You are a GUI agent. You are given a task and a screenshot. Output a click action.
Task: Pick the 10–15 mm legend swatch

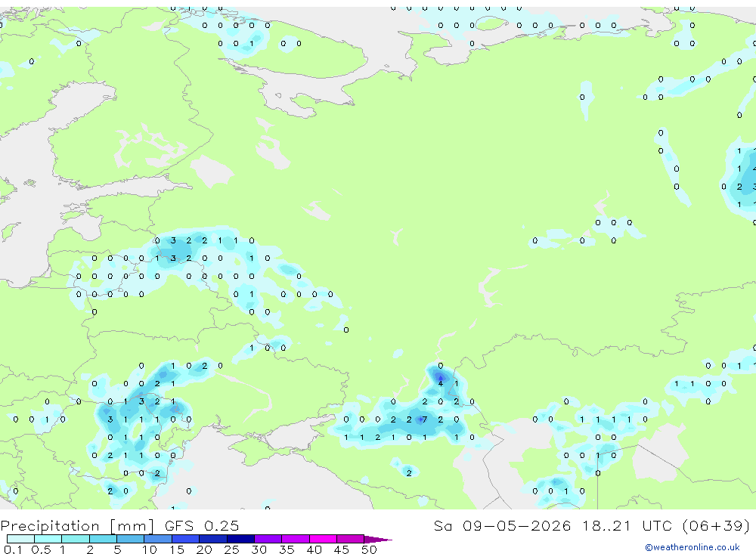(158, 539)
